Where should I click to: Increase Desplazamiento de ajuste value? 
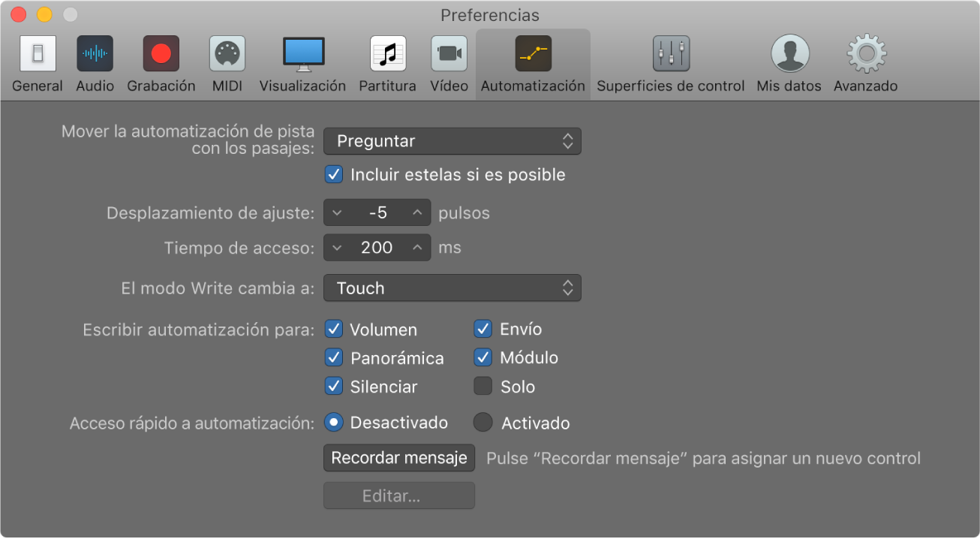coord(417,213)
